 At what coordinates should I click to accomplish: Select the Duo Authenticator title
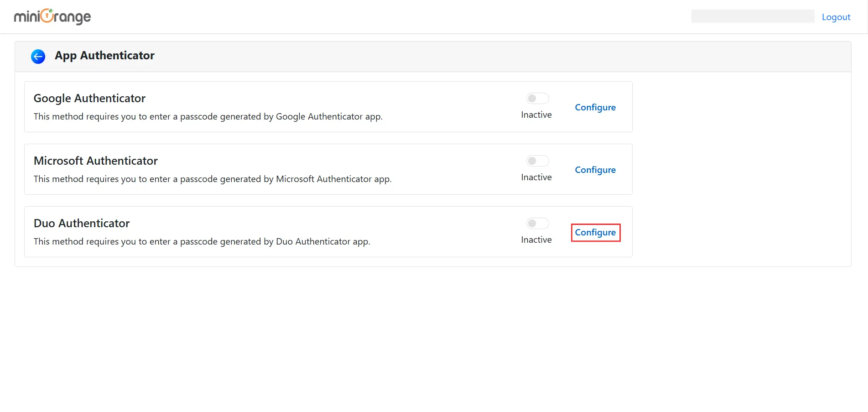[82, 223]
